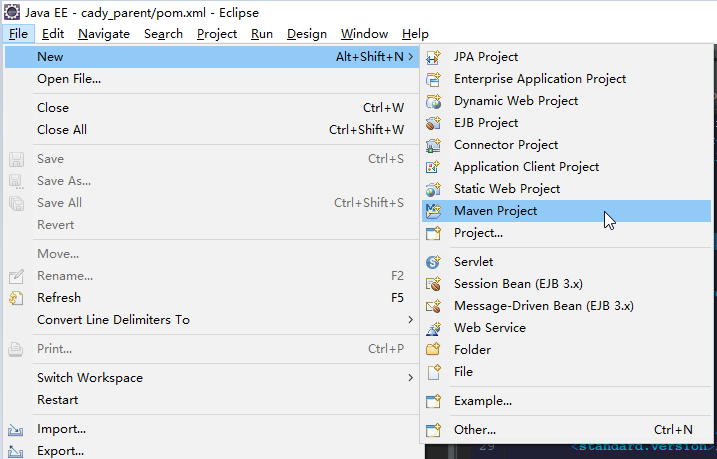The image size is (717, 459).
Task: Click the generic Project... icon
Action: [x=433, y=233]
